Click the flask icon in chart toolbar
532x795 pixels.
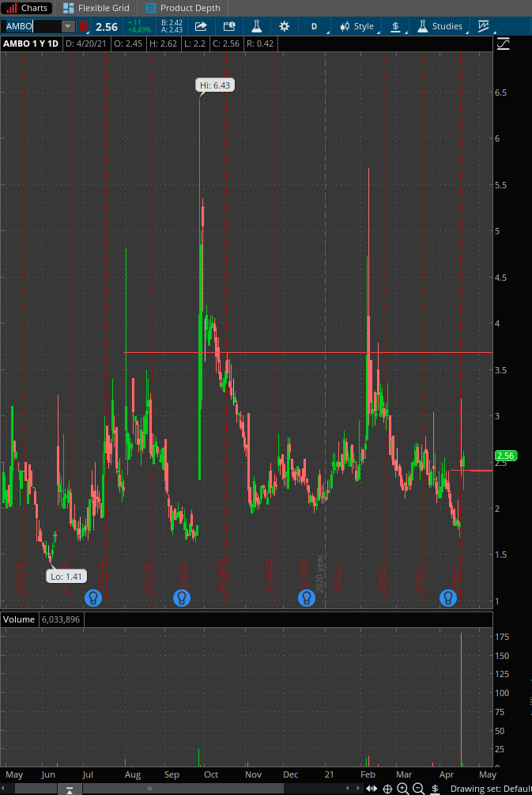click(256, 26)
